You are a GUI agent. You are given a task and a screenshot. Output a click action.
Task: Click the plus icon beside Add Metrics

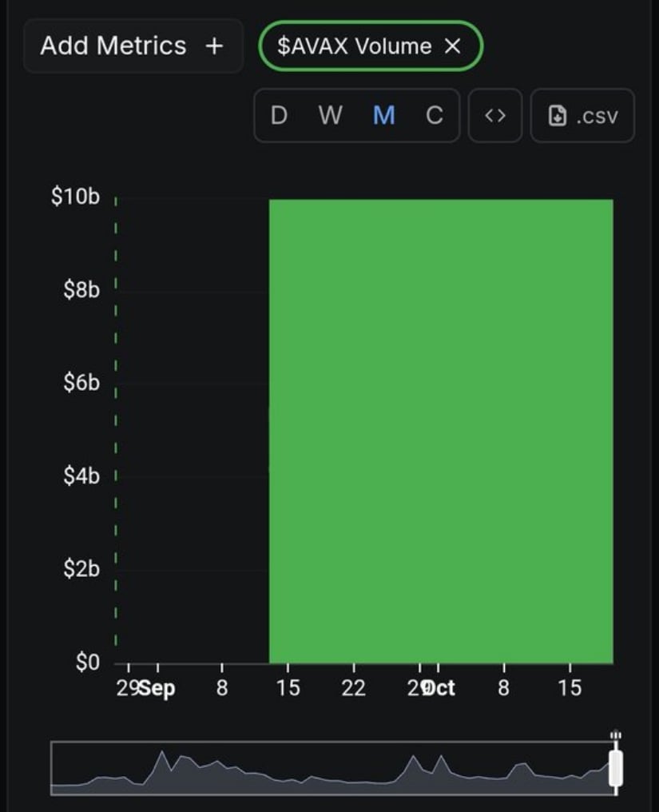[213, 46]
